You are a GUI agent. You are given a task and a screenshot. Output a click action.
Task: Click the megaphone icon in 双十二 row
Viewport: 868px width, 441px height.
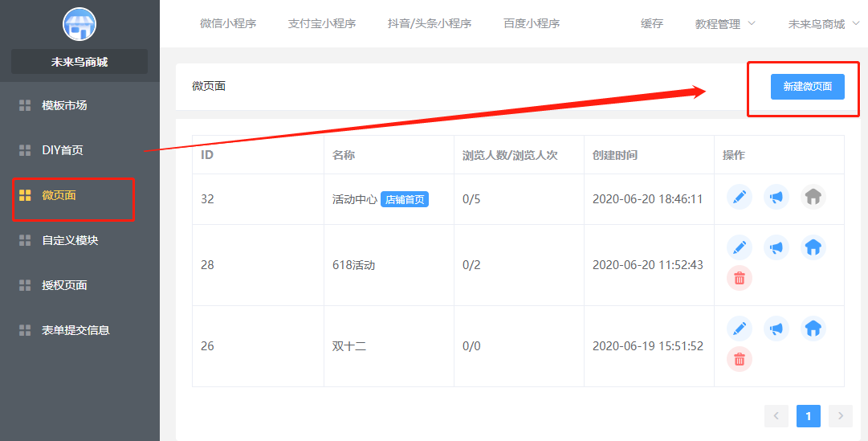click(x=776, y=329)
